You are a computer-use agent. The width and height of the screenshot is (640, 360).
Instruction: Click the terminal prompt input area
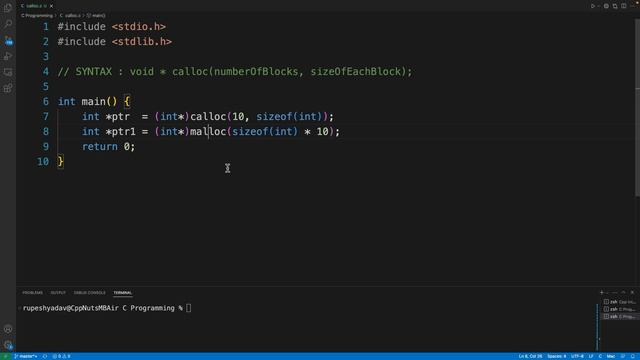[x=189, y=308]
